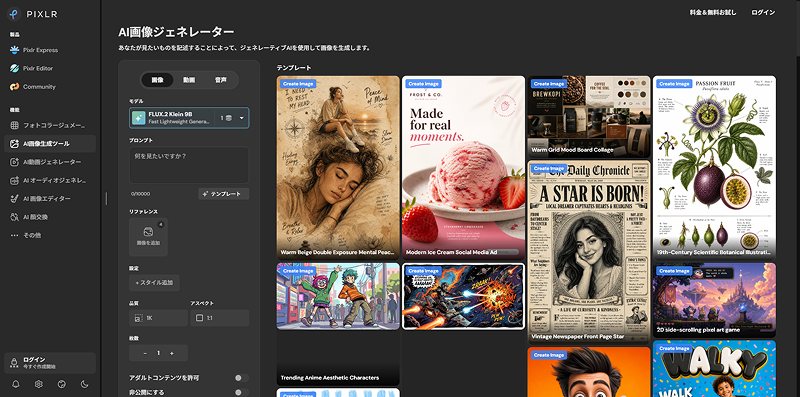Click Create Image on cartoon man template
This screenshot has height=397, width=800.
[549, 355]
